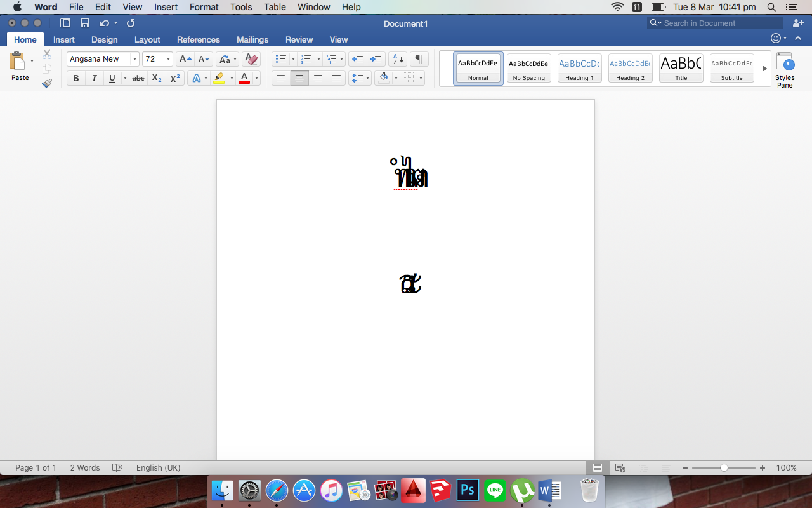Click the Format Painter brush icon
Viewport: 812px width, 508px height.
[x=47, y=83]
